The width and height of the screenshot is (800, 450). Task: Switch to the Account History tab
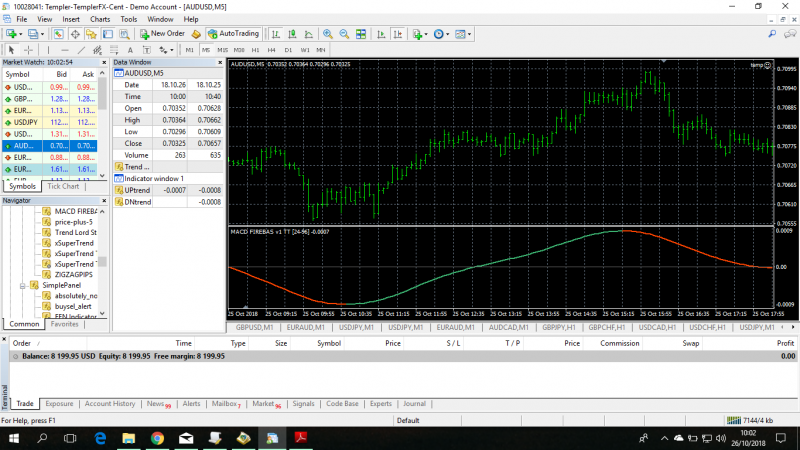click(x=110, y=404)
